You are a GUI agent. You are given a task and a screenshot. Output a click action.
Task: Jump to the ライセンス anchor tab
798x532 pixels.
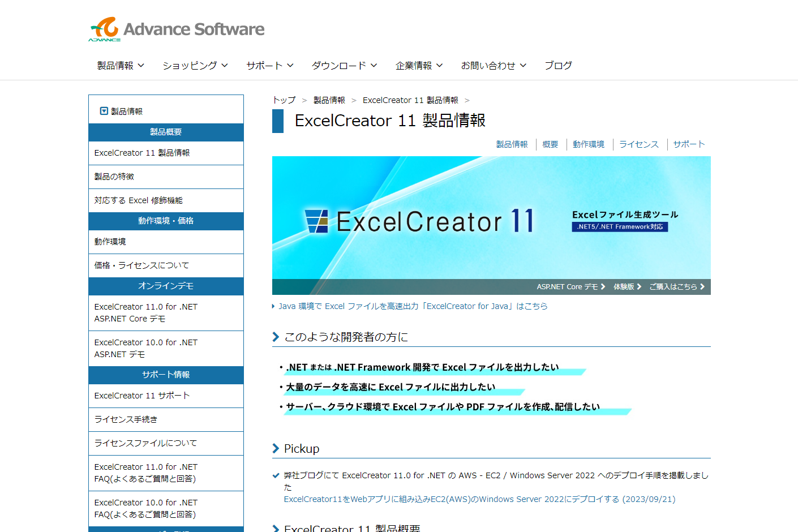tap(639, 144)
